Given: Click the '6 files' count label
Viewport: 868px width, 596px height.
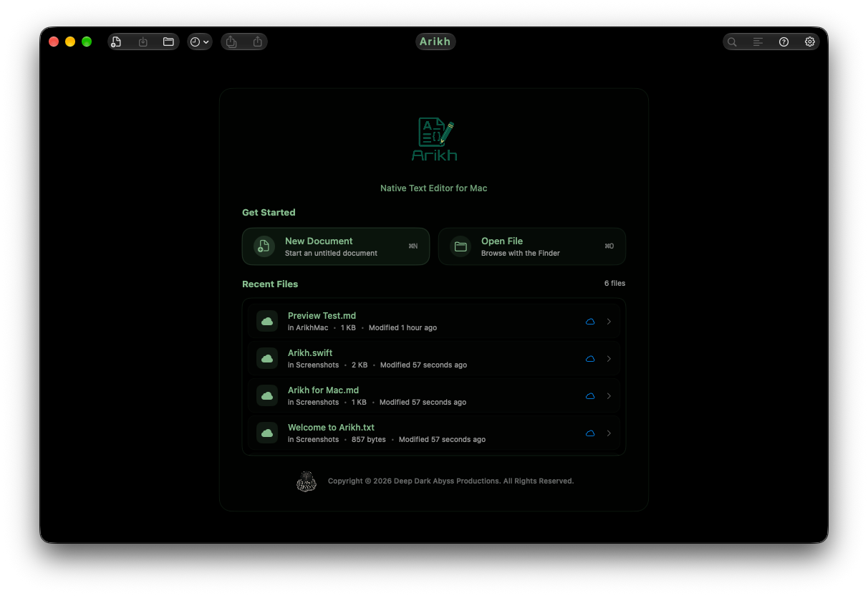Looking at the screenshot, I should pyautogui.click(x=614, y=283).
